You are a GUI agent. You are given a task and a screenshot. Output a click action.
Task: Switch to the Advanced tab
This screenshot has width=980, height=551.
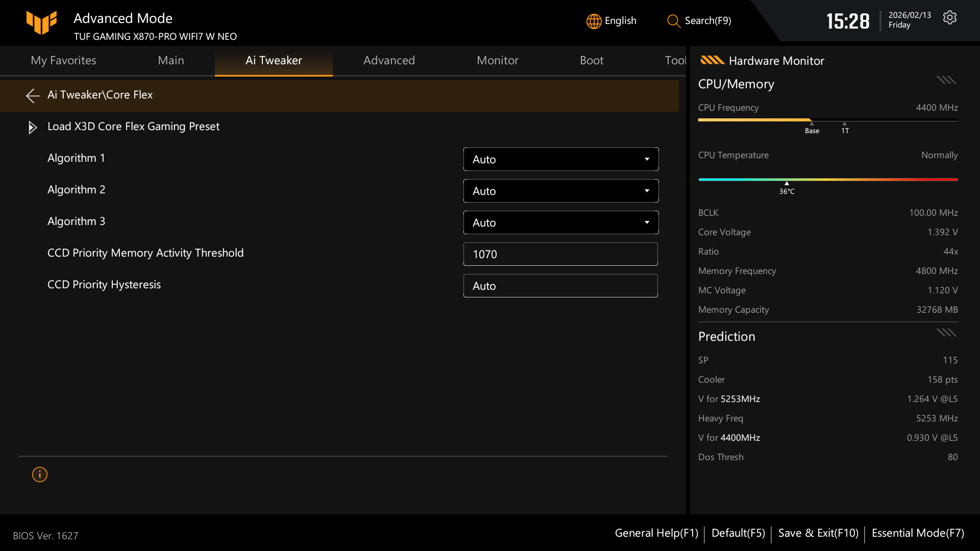point(389,60)
